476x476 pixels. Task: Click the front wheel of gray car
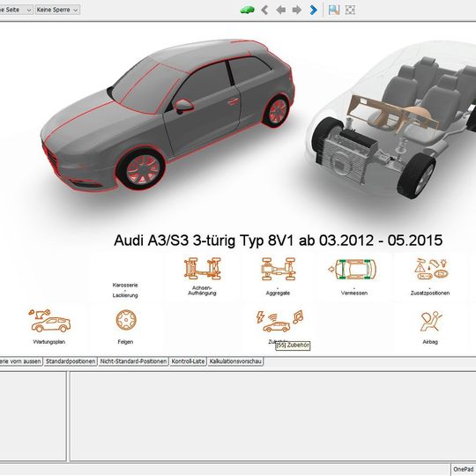click(141, 169)
